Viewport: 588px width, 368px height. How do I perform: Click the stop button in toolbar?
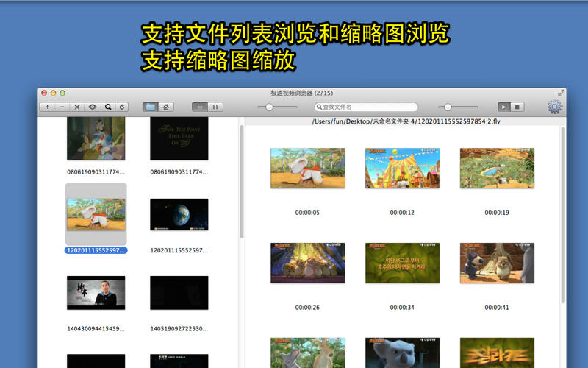[x=517, y=107]
